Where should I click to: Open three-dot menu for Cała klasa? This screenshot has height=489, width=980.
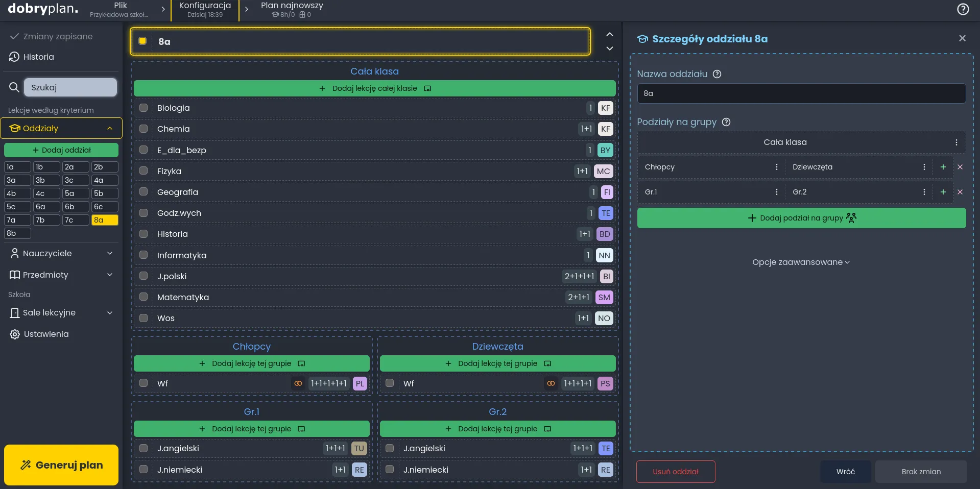tap(957, 142)
